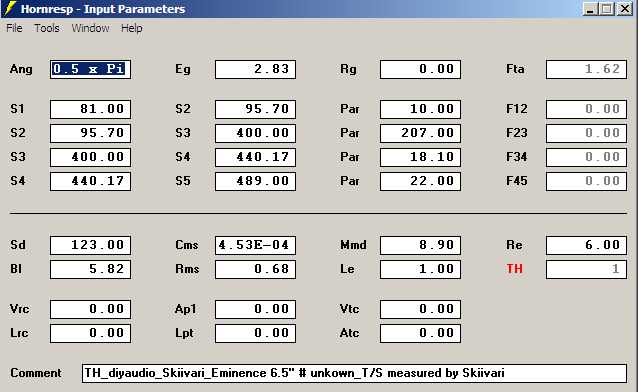Edit the S5 field value 489.00
This screenshot has height=392, width=638.
point(256,181)
